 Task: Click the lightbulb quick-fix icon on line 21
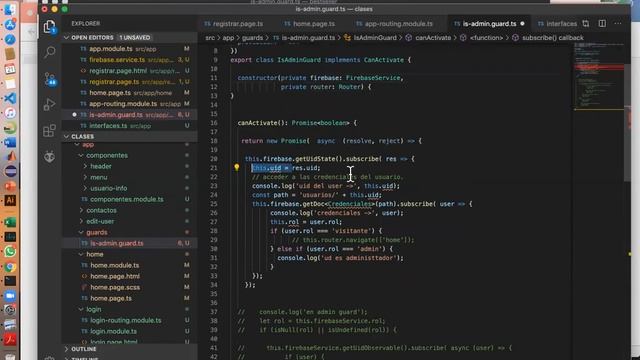(236, 167)
